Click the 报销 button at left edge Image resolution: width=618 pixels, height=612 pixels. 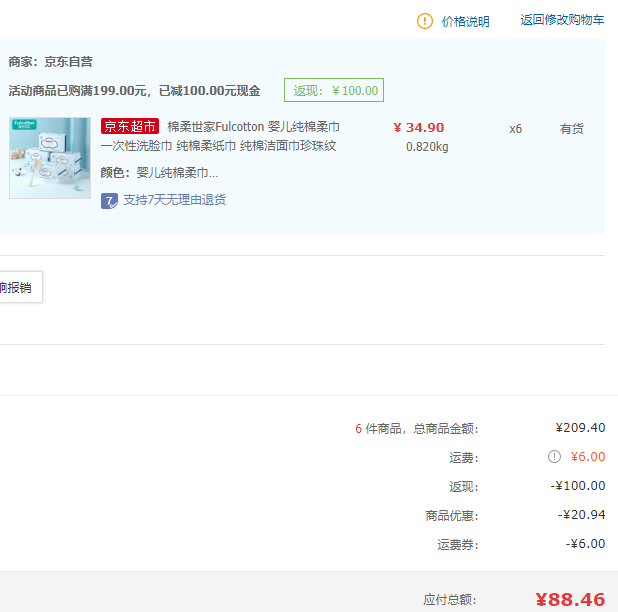[20, 287]
